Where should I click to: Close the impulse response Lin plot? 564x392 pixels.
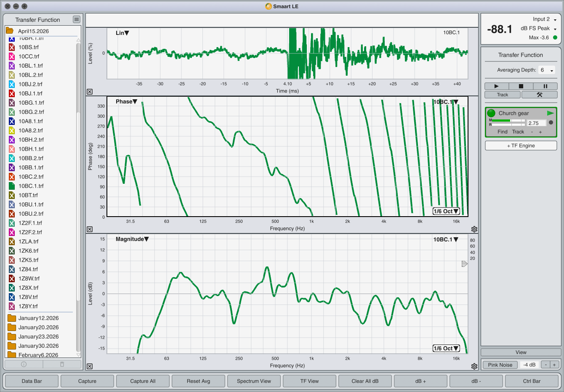(x=90, y=92)
